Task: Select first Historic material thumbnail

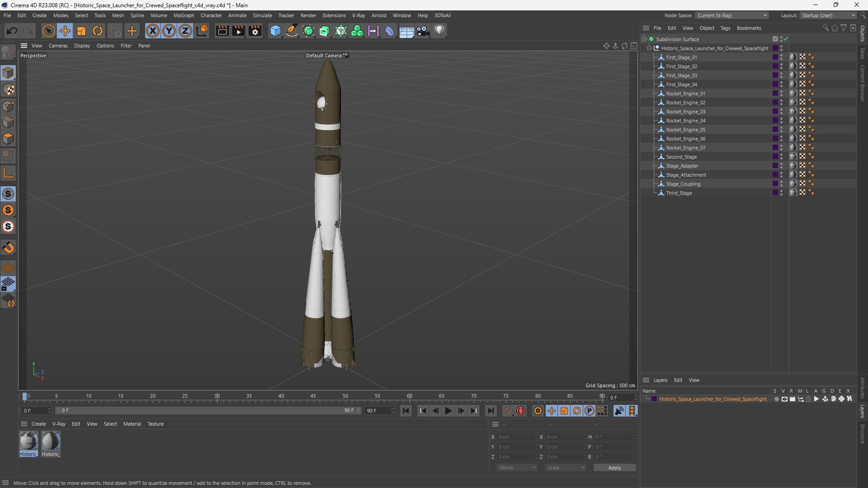Action: [x=28, y=441]
